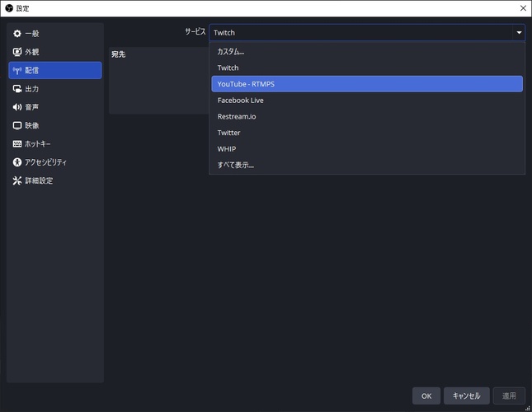The width and height of the screenshot is (532, 412).
Task: Dismiss the dialog with キャンセル button
Action: (x=467, y=396)
